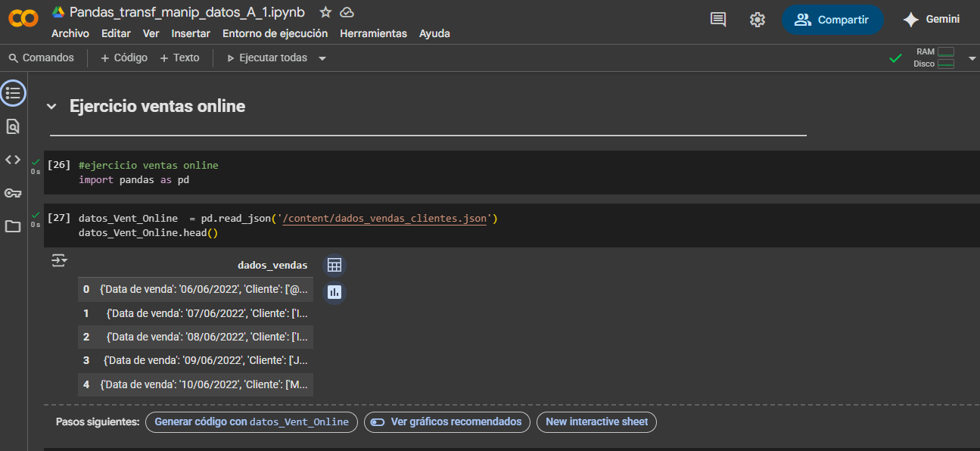The image size is (980, 451).
Task: Click cell 27 with read_json code
Action: [512, 225]
